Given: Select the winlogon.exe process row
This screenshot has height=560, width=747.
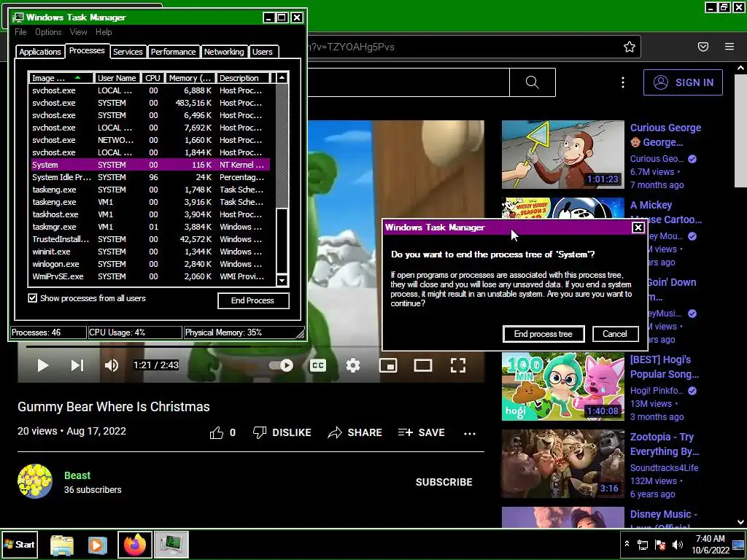Looking at the screenshot, I should pyautogui.click(x=150, y=264).
